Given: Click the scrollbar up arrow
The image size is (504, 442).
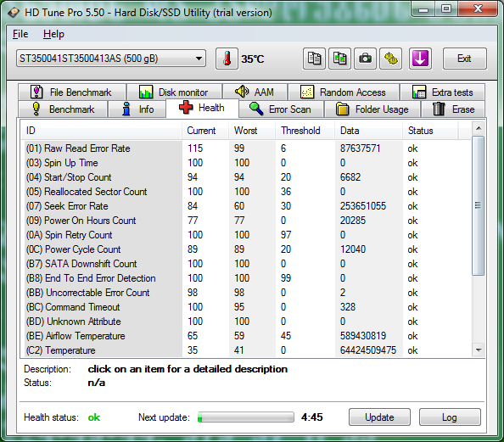Looking at the screenshot, I should tap(479, 128).
